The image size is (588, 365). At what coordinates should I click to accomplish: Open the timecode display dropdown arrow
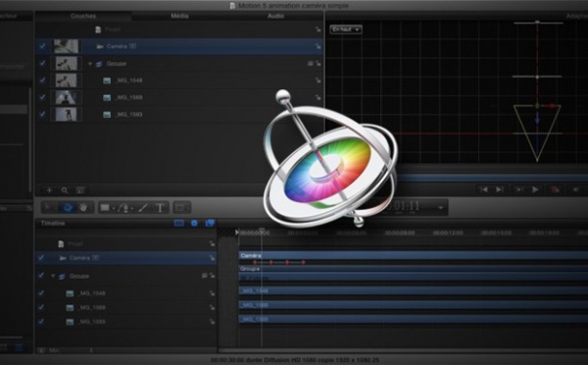point(441,207)
